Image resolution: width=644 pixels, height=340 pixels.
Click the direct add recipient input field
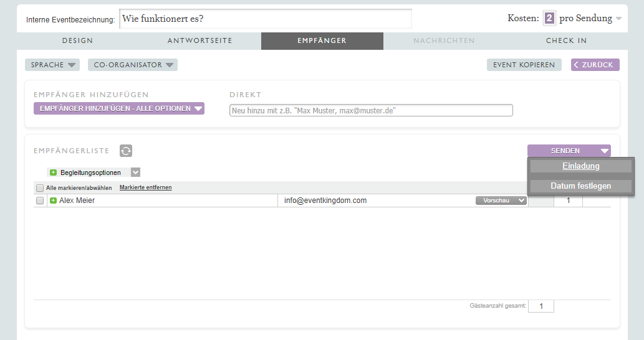pyautogui.click(x=371, y=110)
